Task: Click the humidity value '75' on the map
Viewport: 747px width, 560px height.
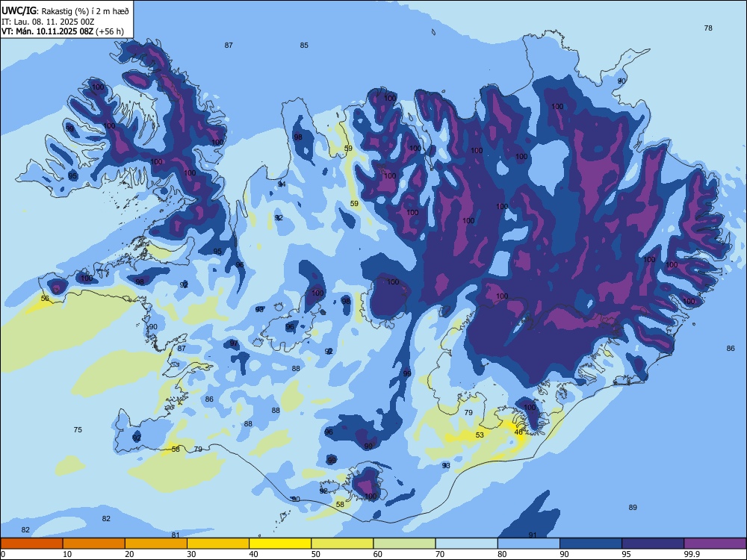Action: 78,429
